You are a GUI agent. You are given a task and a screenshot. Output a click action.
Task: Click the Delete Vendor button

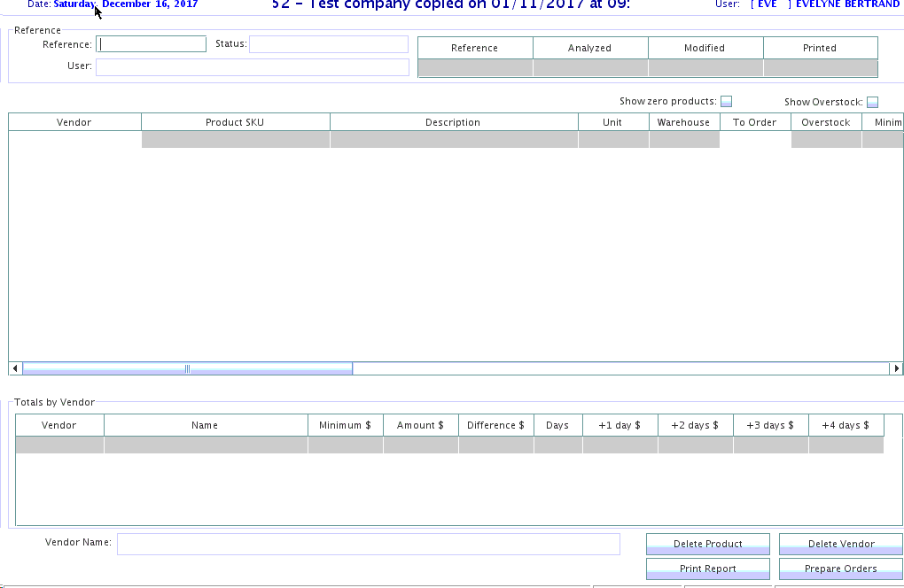840,544
